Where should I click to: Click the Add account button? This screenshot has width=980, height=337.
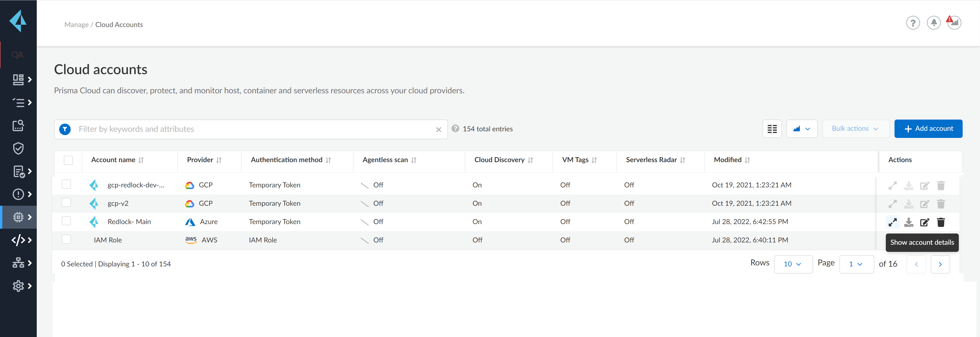point(928,129)
